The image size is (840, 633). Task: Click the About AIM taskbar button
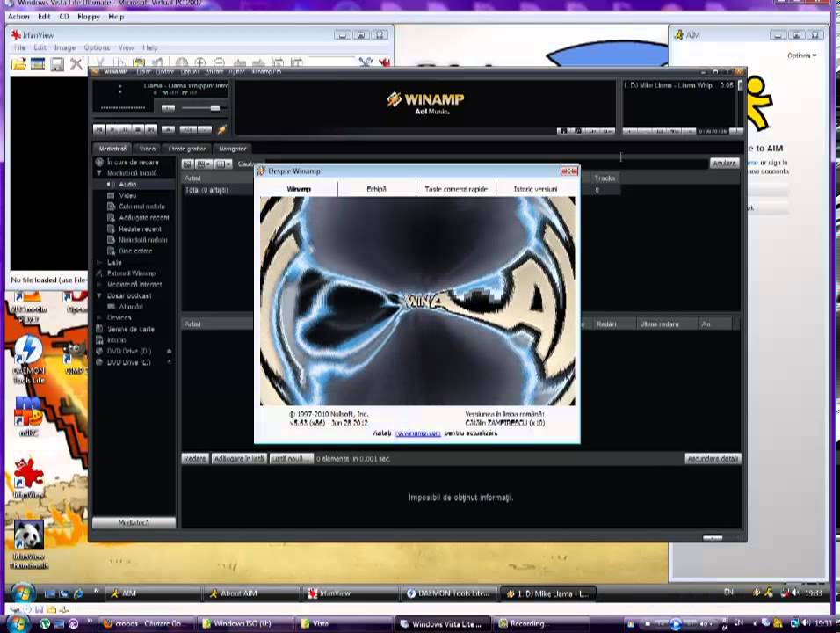pos(250,593)
